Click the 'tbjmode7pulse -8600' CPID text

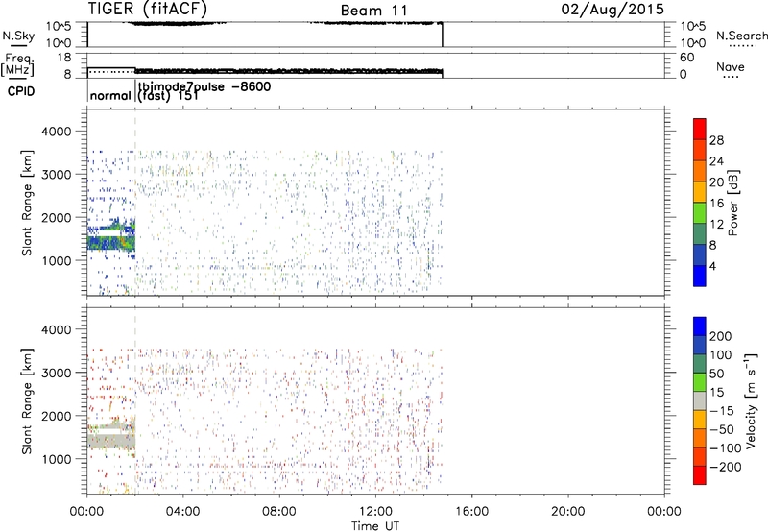pyautogui.click(x=204, y=86)
